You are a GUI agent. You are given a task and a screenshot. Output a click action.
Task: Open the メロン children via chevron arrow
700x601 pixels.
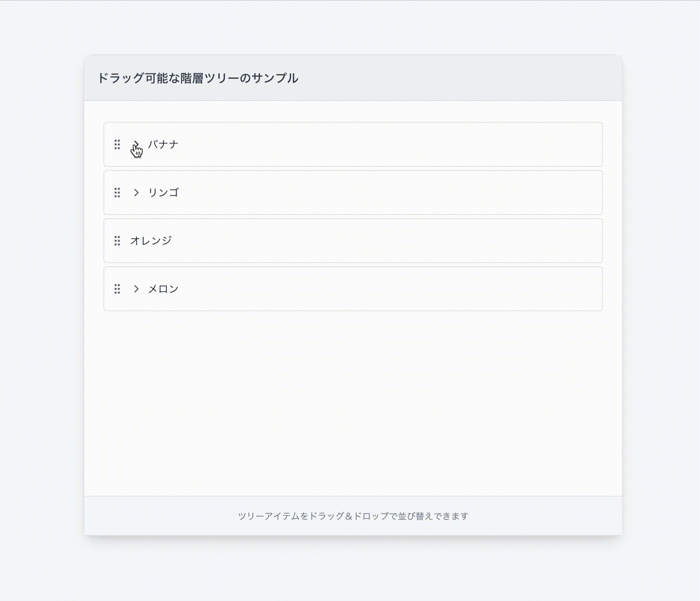pos(136,289)
